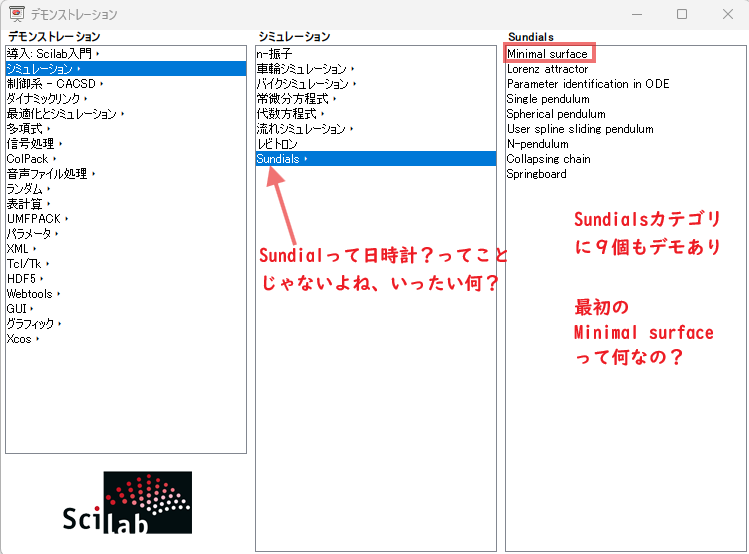Open the パラメータ category

[126, 234]
